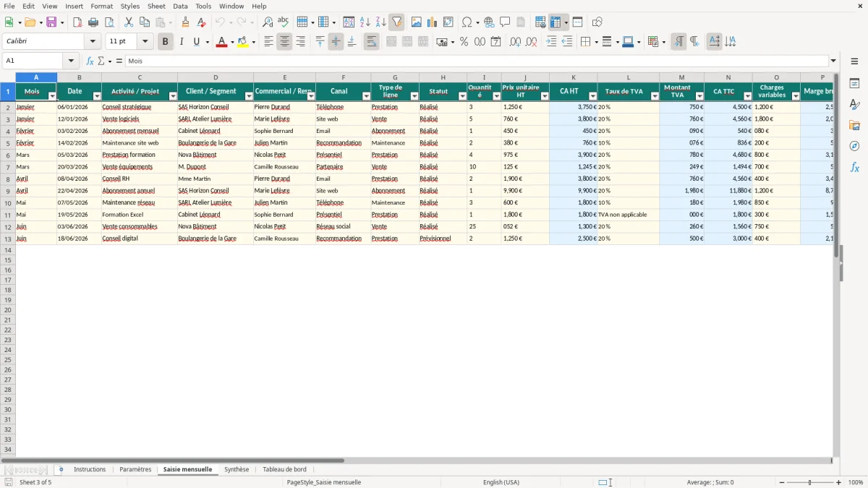868x488 pixels.
Task: Open the 11 pt font size dropdown
Action: [145, 42]
